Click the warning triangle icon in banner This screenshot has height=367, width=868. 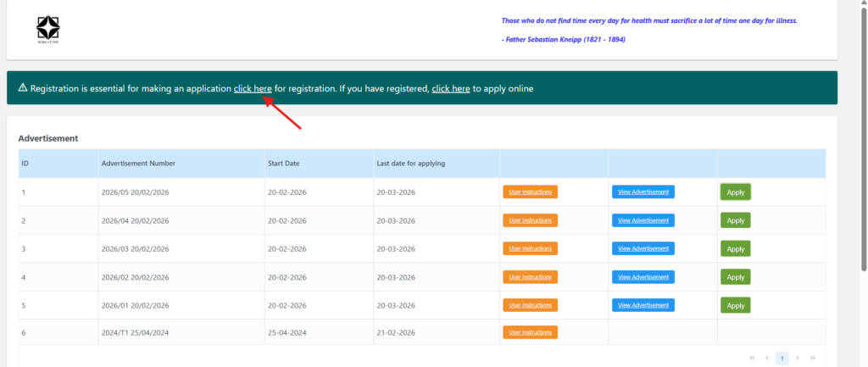point(23,88)
